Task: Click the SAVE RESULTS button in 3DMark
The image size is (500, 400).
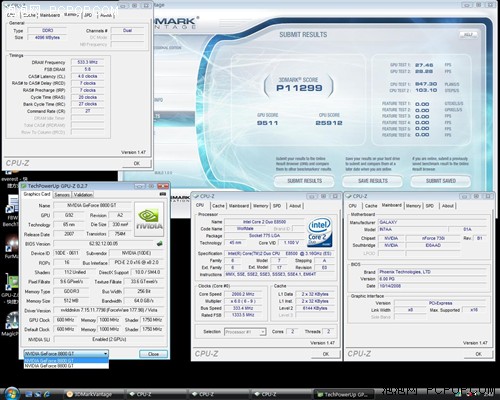Action: (x=373, y=181)
